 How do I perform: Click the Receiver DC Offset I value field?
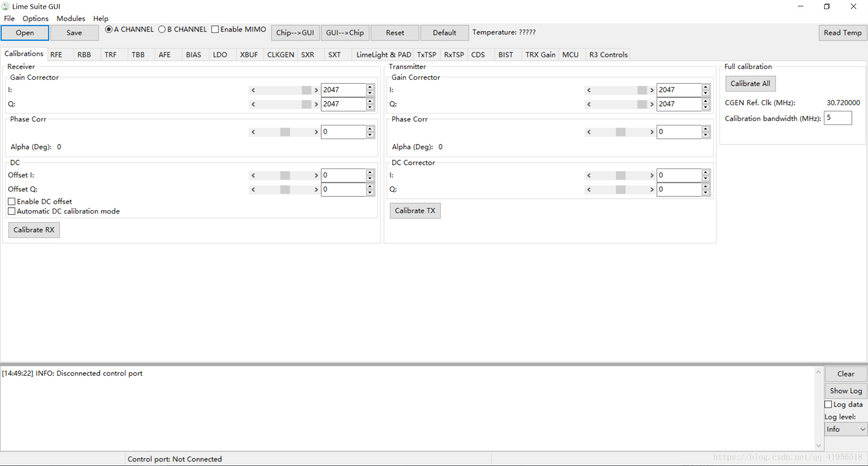[344, 175]
